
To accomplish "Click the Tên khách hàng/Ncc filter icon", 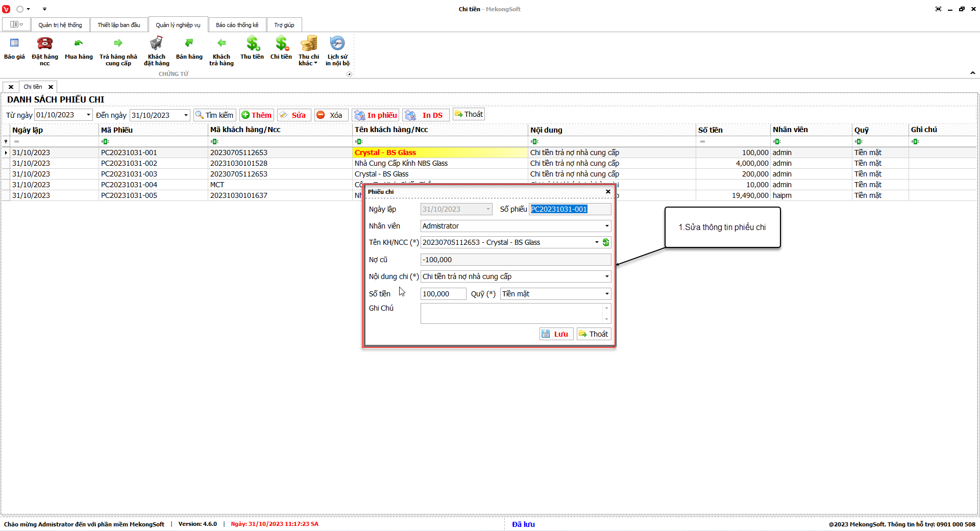I will 359,142.
